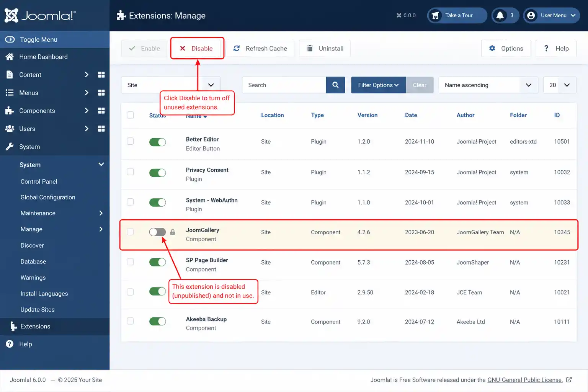Click the Uninstall button

tap(325, 48)
